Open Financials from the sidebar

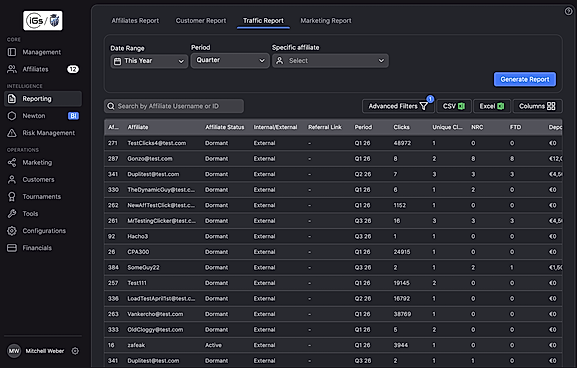[x=37, y=248]
